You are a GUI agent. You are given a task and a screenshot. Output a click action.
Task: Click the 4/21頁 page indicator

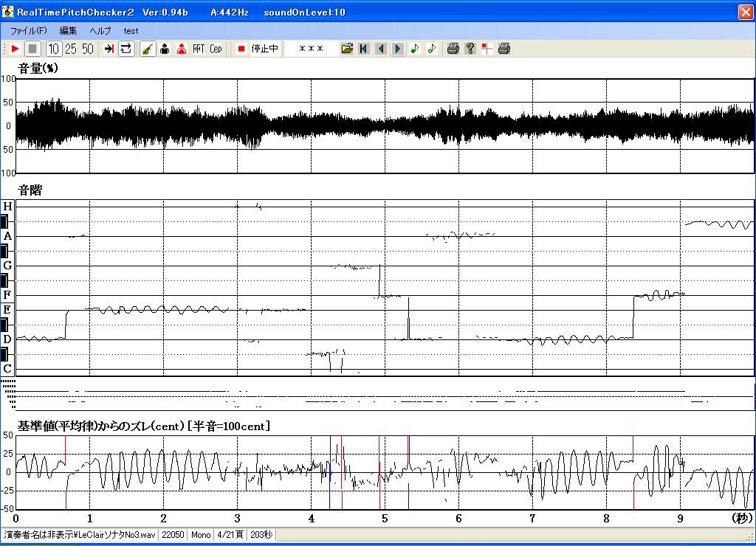pos(231,535)
